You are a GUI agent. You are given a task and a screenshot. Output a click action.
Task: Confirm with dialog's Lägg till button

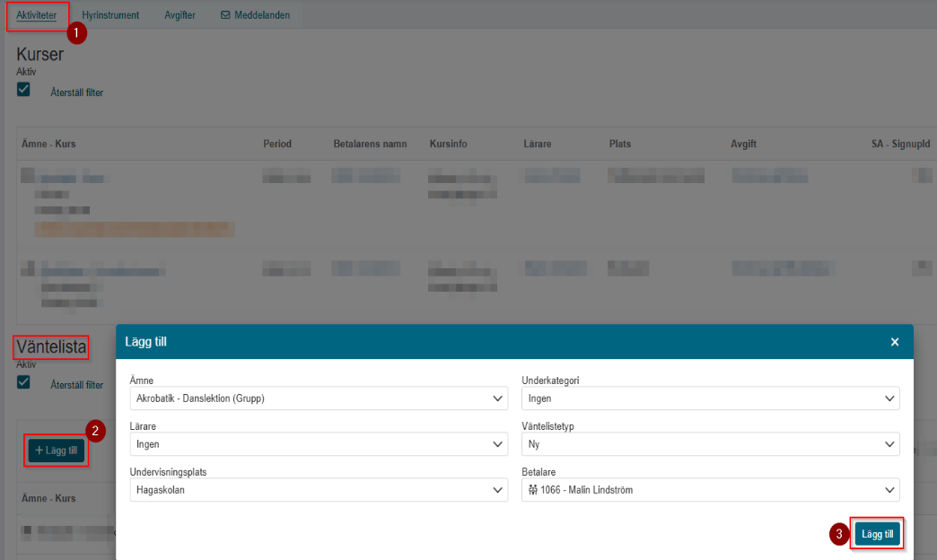877,534
